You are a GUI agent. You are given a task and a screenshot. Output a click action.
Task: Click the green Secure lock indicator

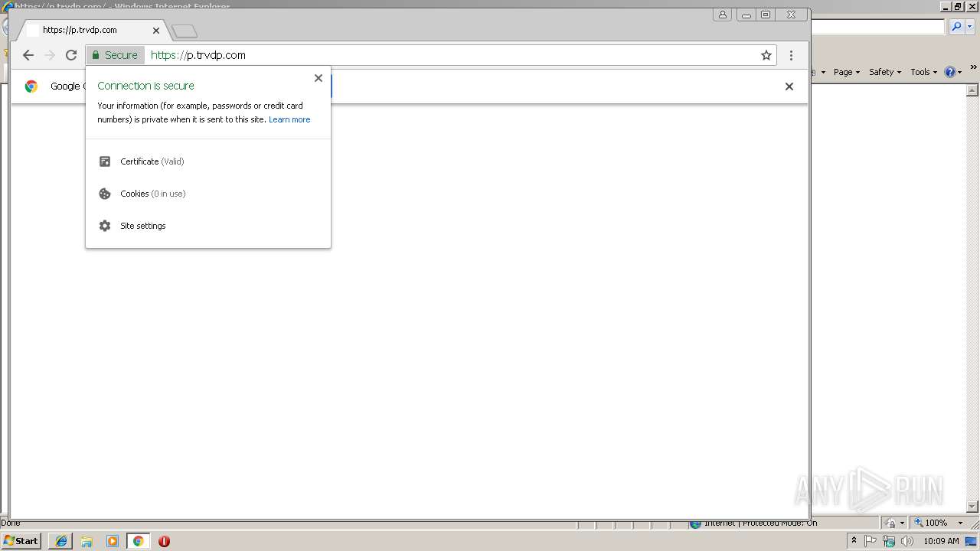pyautogui.click(x=115, y=55)
